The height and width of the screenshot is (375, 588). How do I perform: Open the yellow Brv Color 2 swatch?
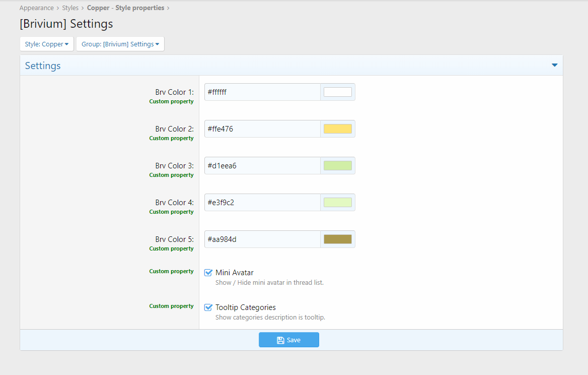click(x=338, y=129)
